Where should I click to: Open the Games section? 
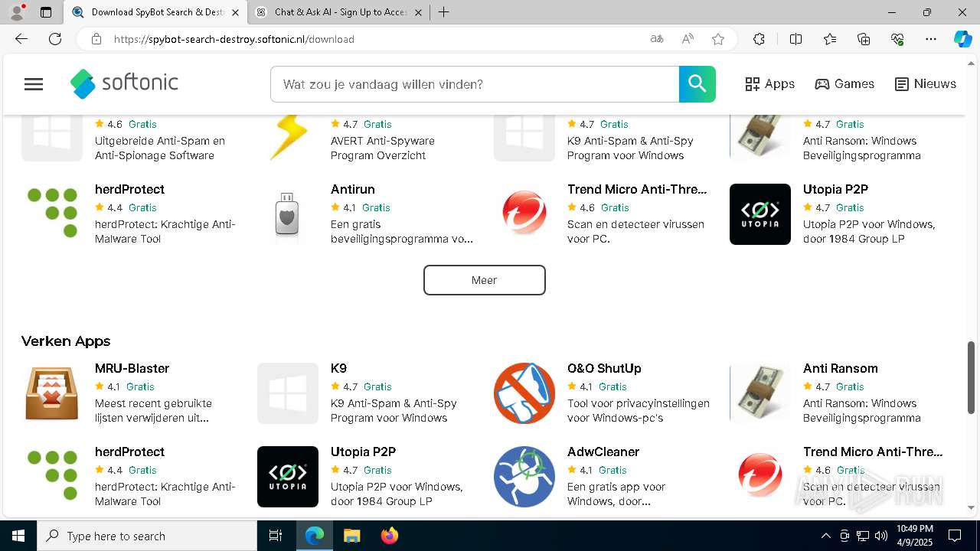844,84
